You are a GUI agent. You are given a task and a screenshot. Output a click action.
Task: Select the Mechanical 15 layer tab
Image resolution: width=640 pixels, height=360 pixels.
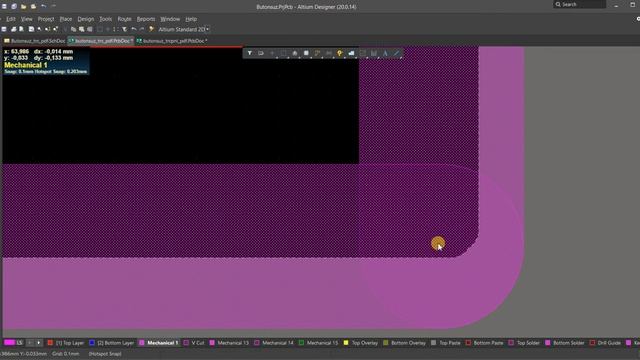318,343
